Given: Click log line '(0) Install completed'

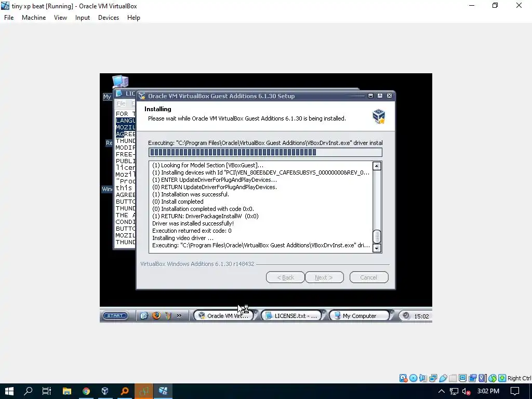Looking at the screenshot, I should (x=178, y=202).
